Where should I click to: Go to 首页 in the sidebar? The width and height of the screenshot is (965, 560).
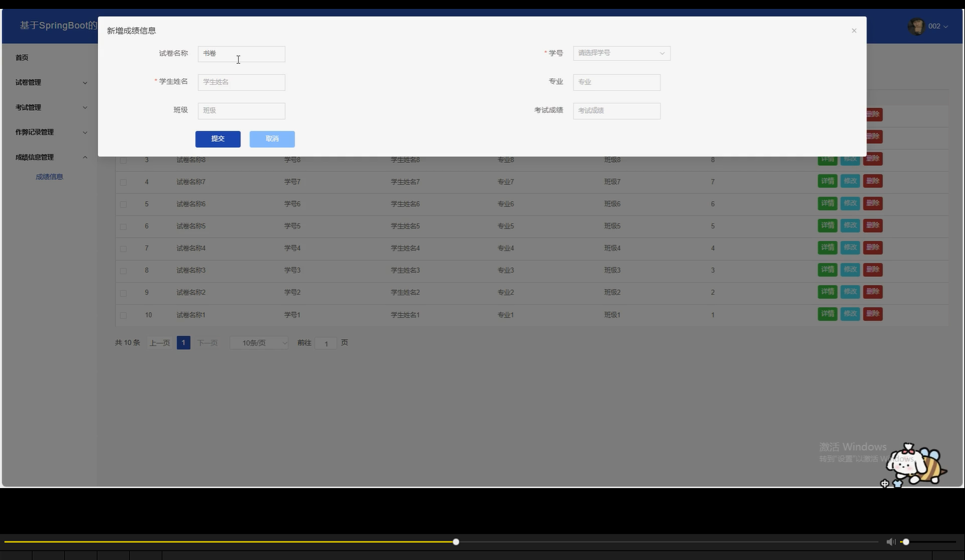point(22,58)
